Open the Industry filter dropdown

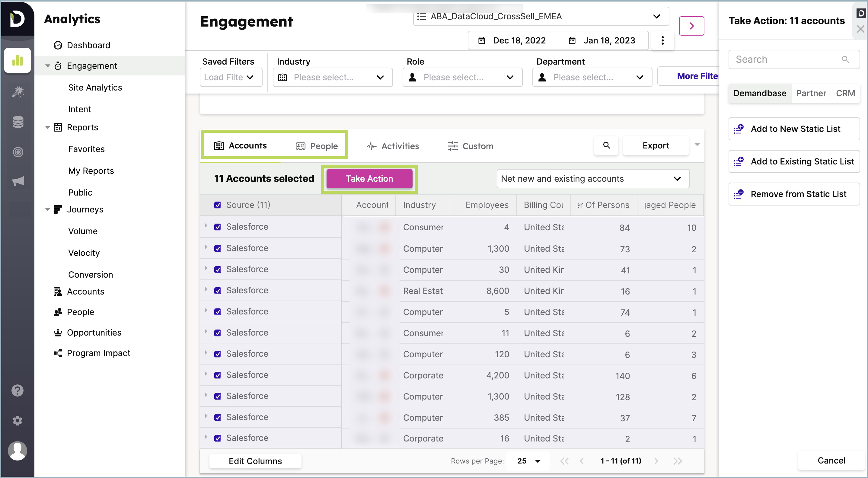(333, 77)
